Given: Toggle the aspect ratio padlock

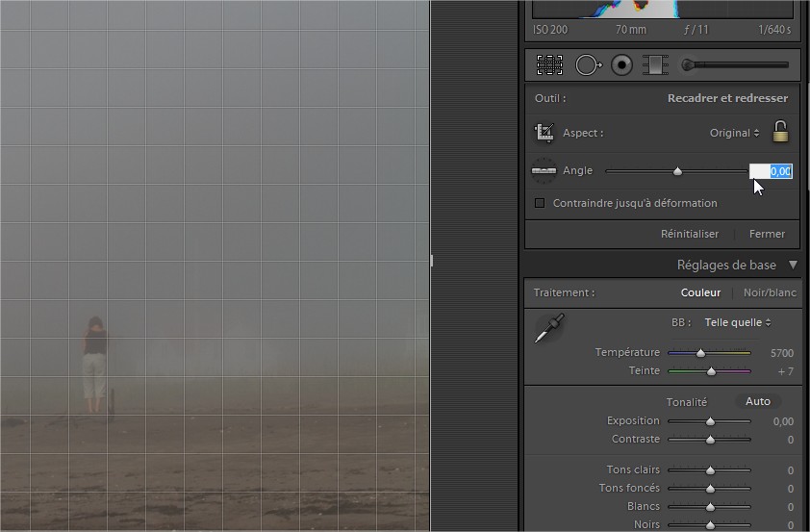Looking at the screenshot, I should pos(780,132).
